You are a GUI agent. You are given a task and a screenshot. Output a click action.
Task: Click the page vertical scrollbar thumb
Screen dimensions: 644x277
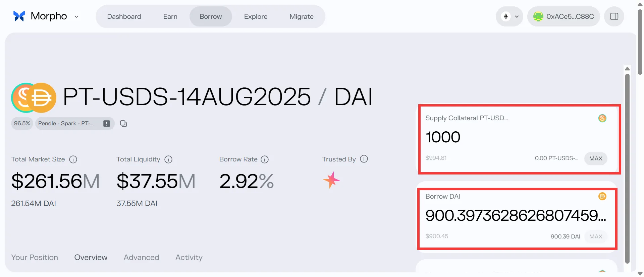pos(640,42)
